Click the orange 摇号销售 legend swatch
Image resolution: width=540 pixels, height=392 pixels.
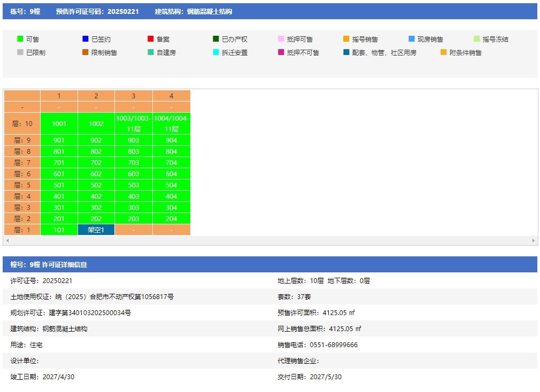tap(346, 39)
